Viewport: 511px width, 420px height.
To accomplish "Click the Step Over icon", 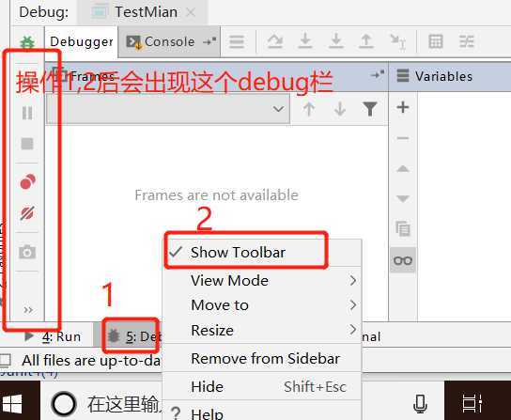I will pos(275,41).
